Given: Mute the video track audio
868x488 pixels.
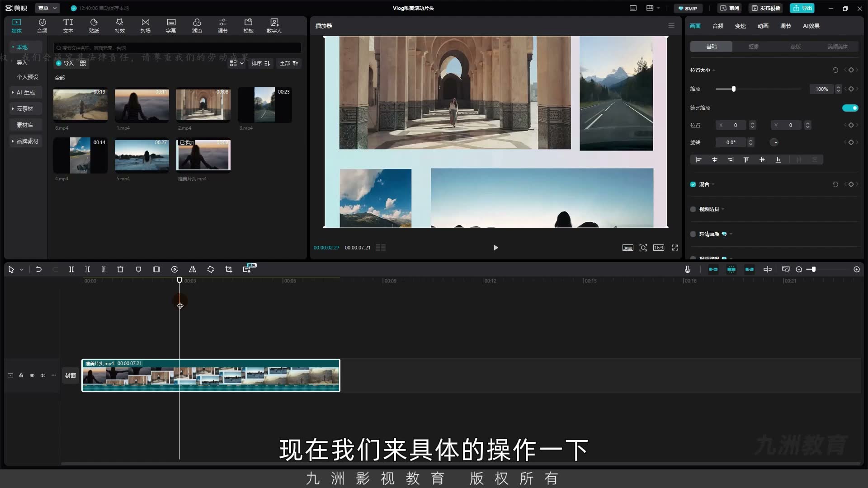Looking at the screenshot, I should point(43,375).
